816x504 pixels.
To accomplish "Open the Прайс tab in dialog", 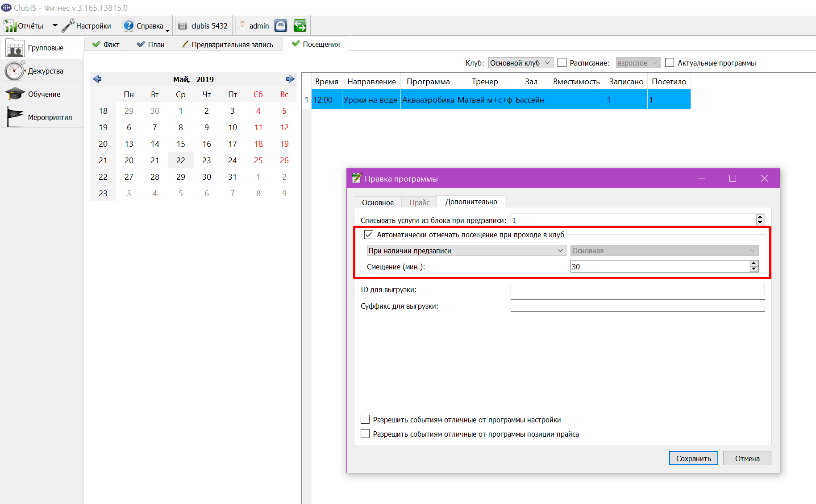I will coord(420,202).
